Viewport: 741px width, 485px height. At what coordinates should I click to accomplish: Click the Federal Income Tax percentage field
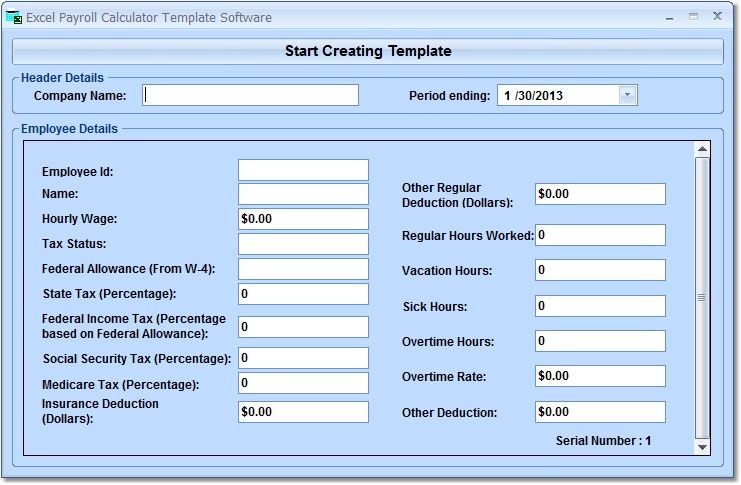[303, 327]
